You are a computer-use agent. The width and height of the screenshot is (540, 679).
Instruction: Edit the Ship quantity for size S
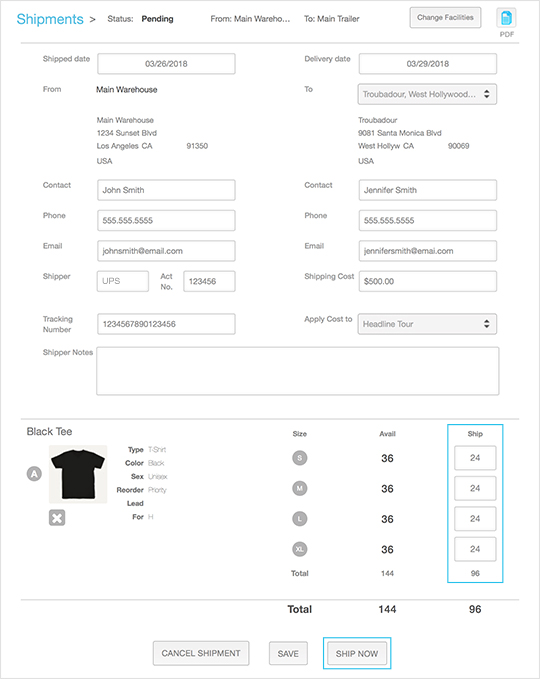475,458
